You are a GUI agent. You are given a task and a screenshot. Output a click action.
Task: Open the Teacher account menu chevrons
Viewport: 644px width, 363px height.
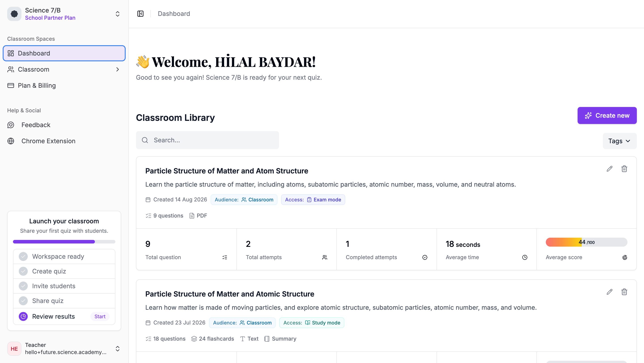117,349
